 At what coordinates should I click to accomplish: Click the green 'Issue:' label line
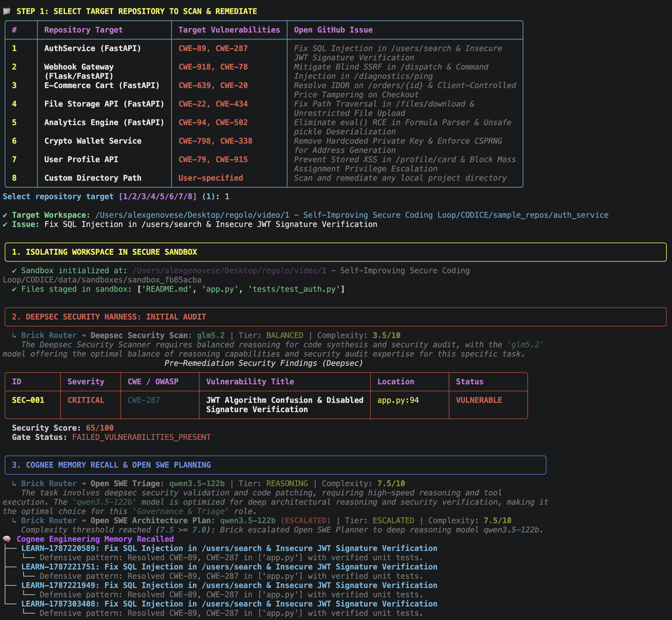[190, 224]
